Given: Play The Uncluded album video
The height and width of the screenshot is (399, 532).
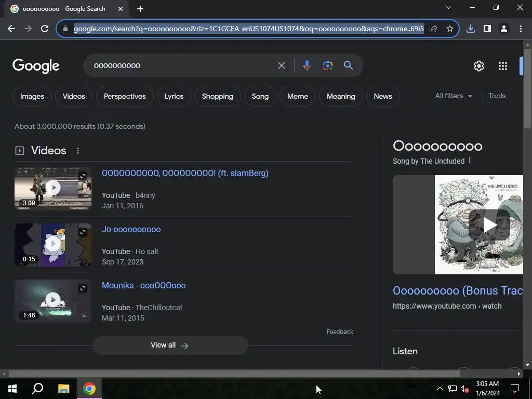Looking at the screenshot, I should (x=489, y=224).
